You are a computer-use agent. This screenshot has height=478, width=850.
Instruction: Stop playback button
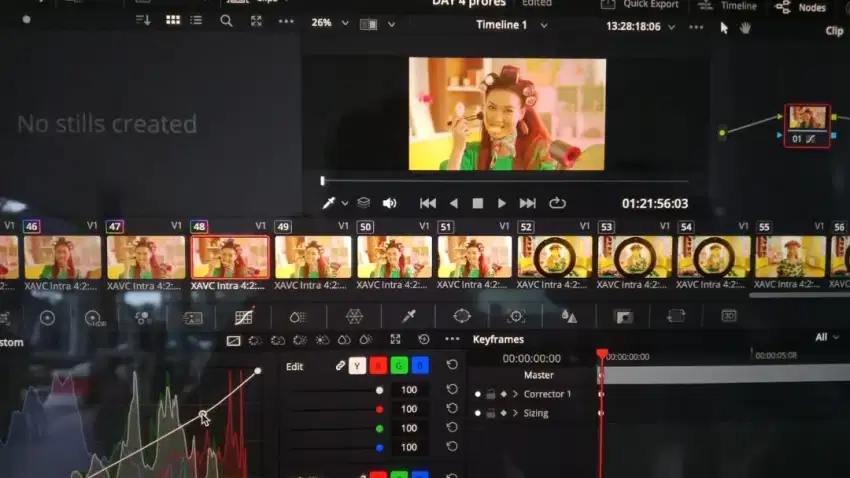pyautogui.click(x=478, y=203)
